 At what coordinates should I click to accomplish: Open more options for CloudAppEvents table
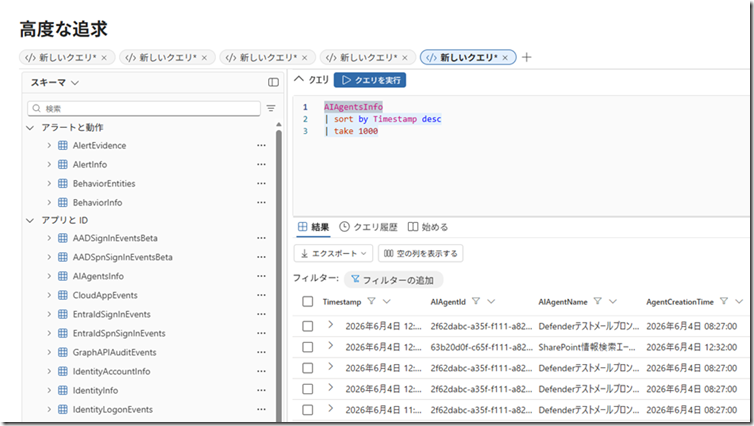261,295
